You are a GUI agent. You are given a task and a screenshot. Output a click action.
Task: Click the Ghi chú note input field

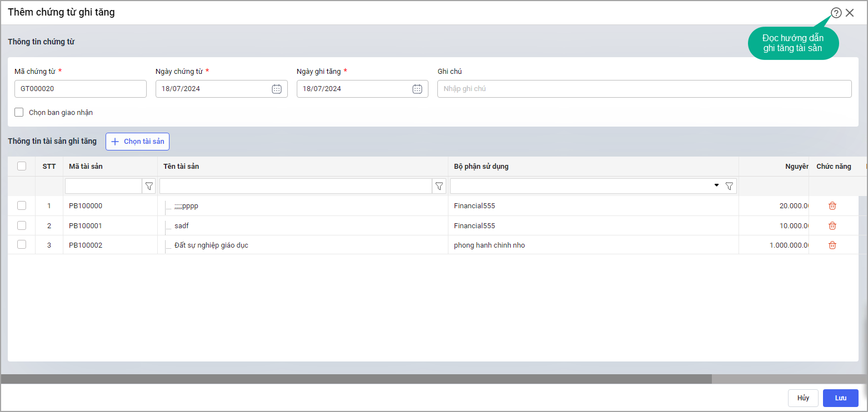point(644,89)
